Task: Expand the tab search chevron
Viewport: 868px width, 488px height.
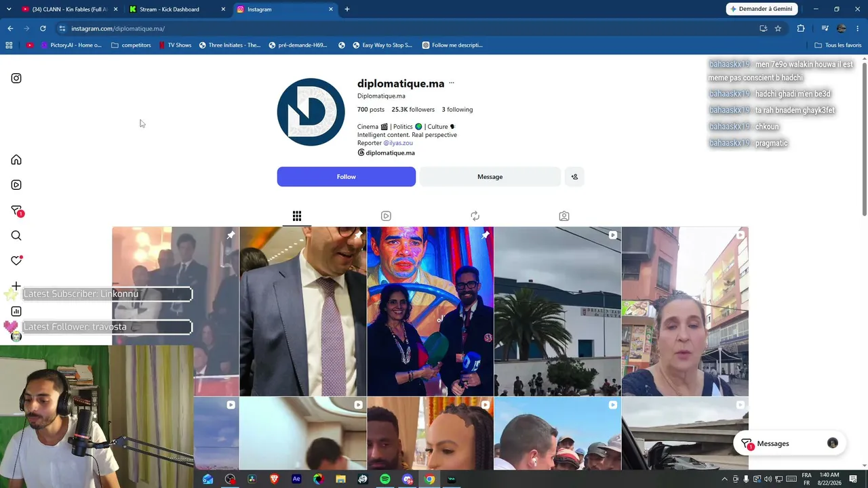Action: 9,9
